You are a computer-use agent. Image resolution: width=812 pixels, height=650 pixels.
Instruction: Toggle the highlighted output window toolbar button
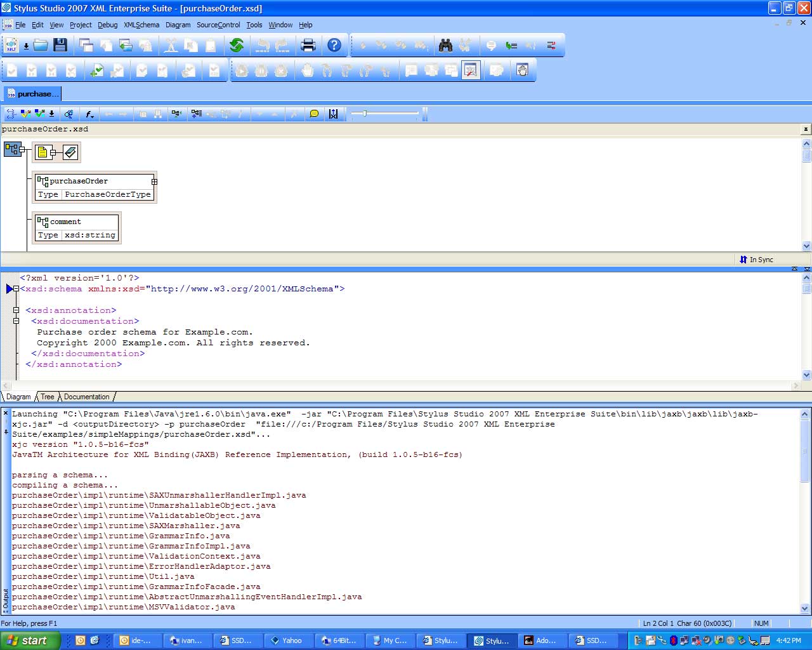[471, 70]
